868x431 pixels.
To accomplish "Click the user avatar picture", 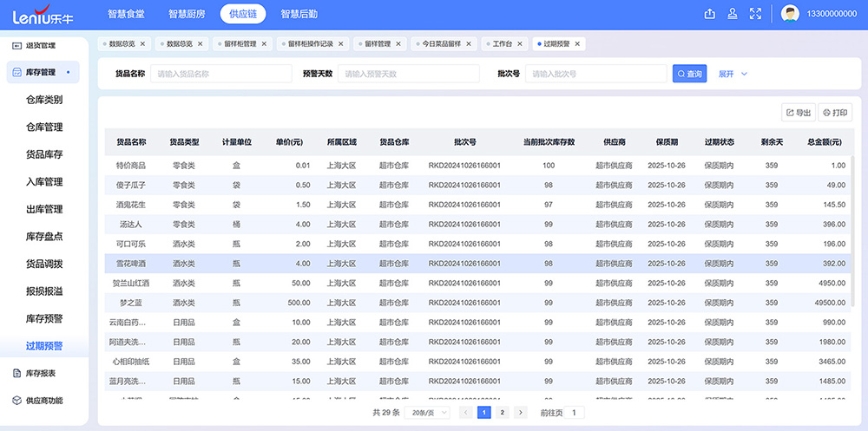I will [x=790, y=14].
